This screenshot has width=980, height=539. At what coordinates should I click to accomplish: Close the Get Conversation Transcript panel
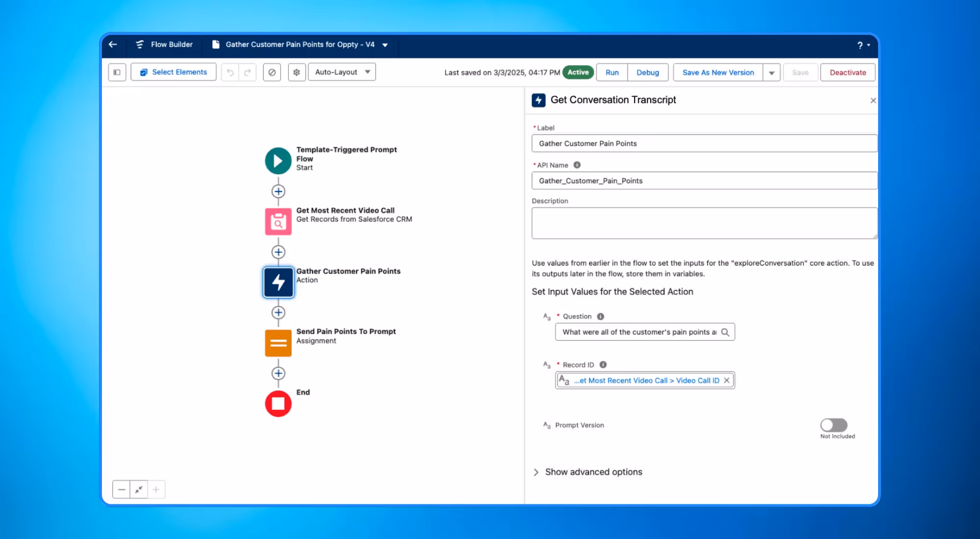[873, 100]
